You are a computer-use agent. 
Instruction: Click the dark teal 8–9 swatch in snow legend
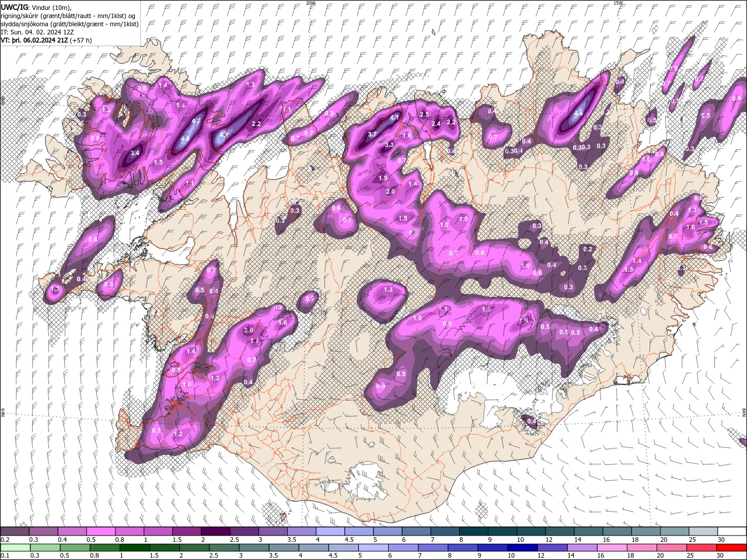[x=473, y=531]
